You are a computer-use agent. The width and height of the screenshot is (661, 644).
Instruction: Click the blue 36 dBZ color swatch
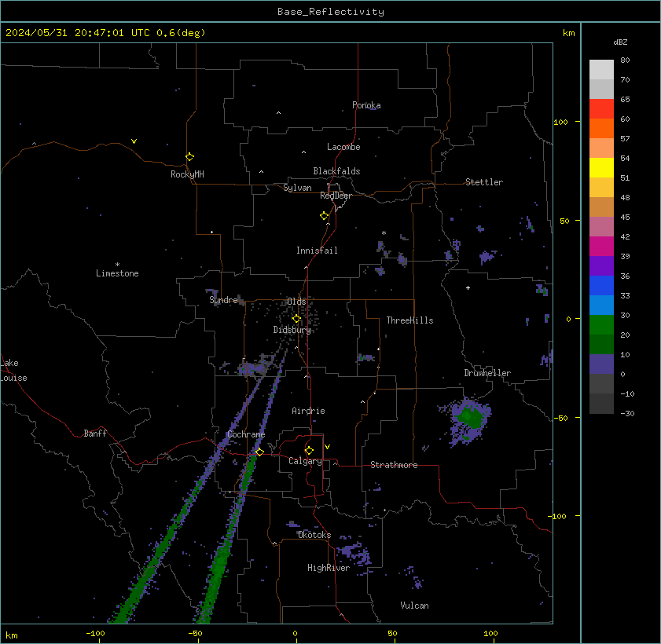[601, 285]
